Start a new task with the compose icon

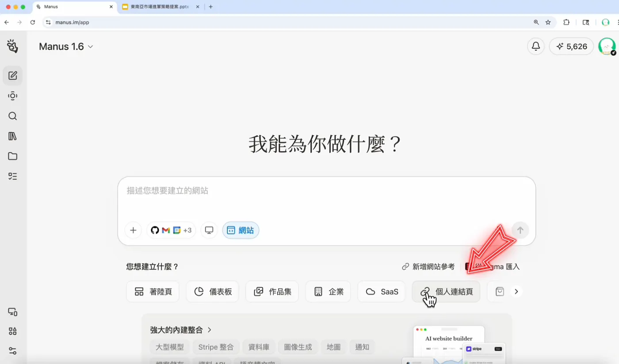tap(13, 76)
